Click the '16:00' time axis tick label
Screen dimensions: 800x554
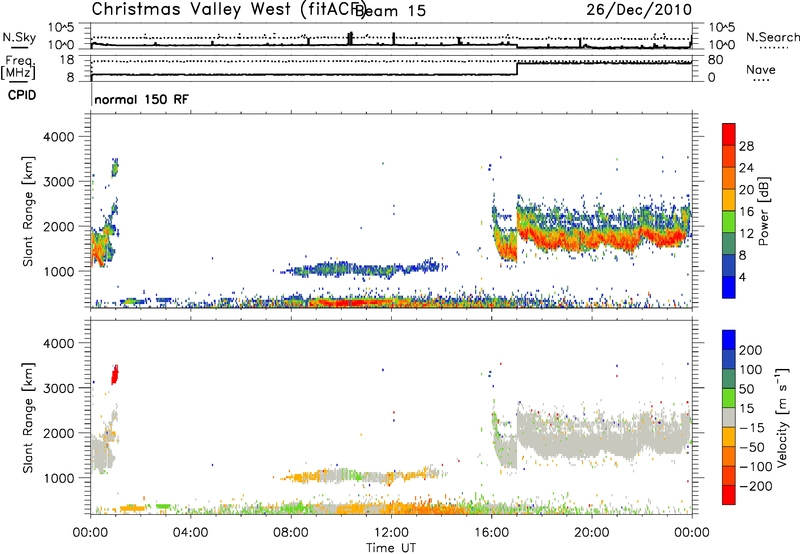coord(491,533)
